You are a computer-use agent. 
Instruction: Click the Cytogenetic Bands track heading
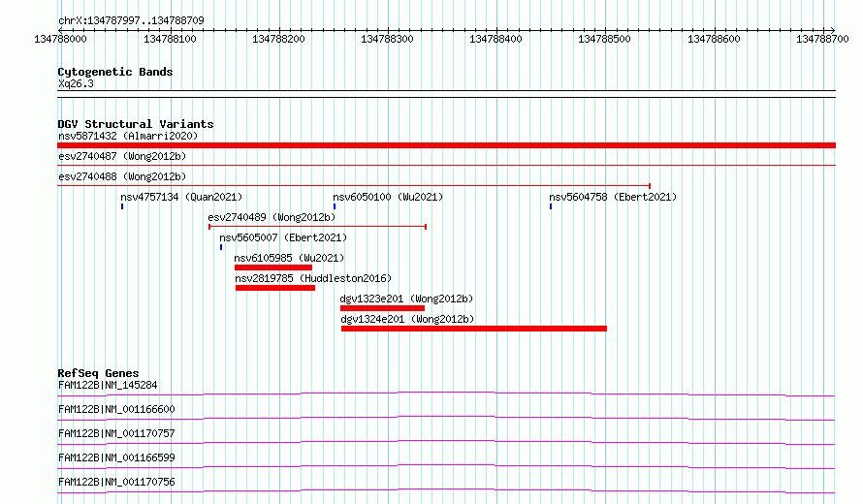click(x=115, y=72)
